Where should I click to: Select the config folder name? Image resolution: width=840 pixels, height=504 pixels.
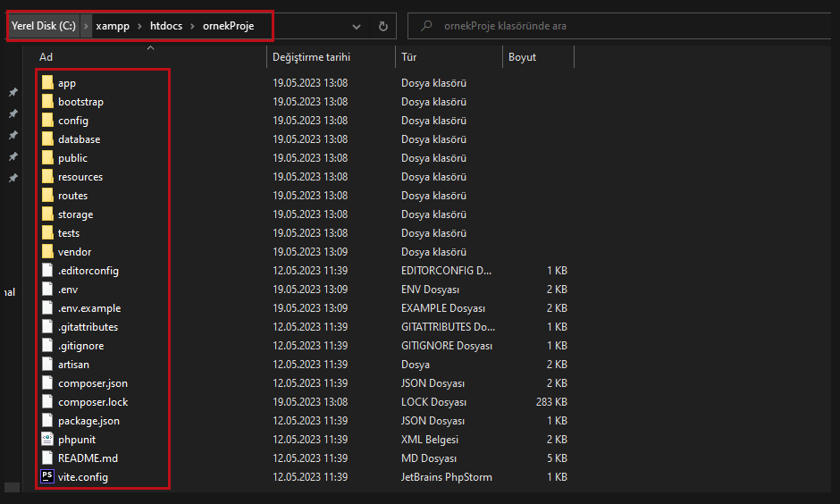[73, 121]
